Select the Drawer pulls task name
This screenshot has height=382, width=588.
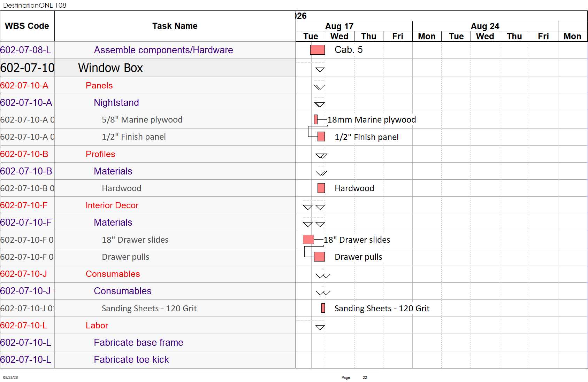(x=125, y=257)
